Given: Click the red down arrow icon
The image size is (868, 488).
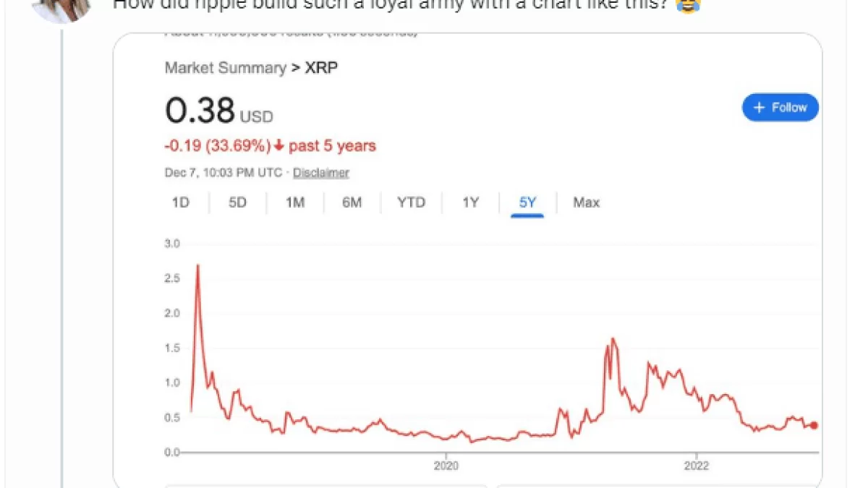Looking at the screenshot, I should (x=278, y=146).
